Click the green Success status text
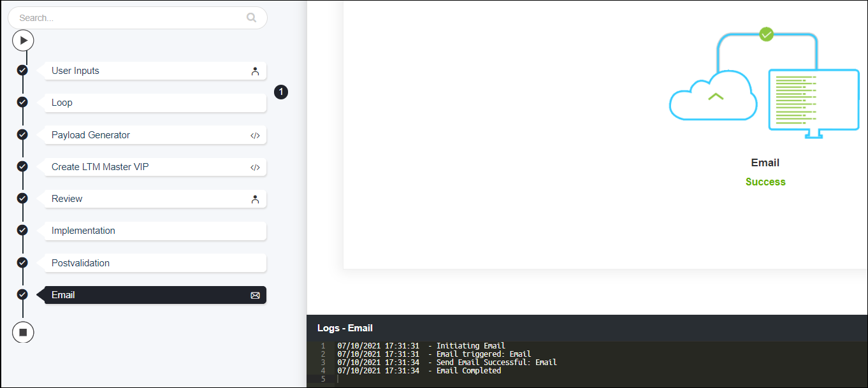Screen dimensions: 868x388 [765, 182]
